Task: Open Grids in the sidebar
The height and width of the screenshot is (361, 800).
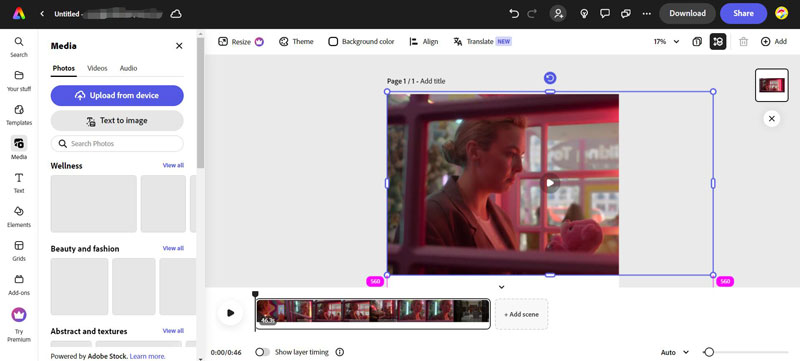Action: [19, 250]
